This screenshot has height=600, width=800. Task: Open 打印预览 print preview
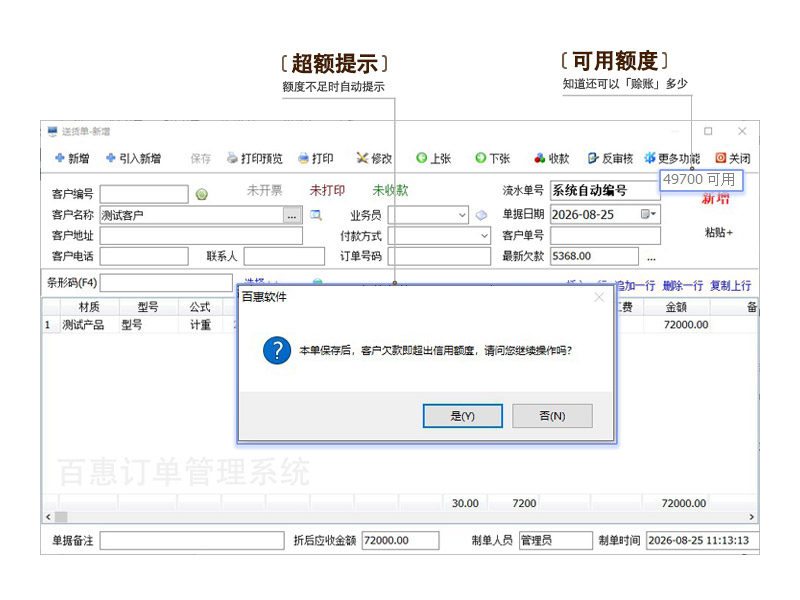(255, 159)
